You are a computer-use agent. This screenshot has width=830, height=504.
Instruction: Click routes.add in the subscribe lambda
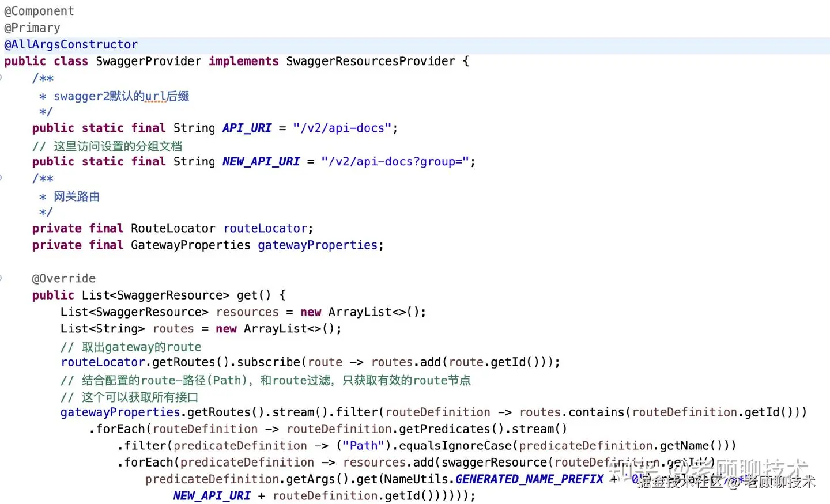(406, 362)
